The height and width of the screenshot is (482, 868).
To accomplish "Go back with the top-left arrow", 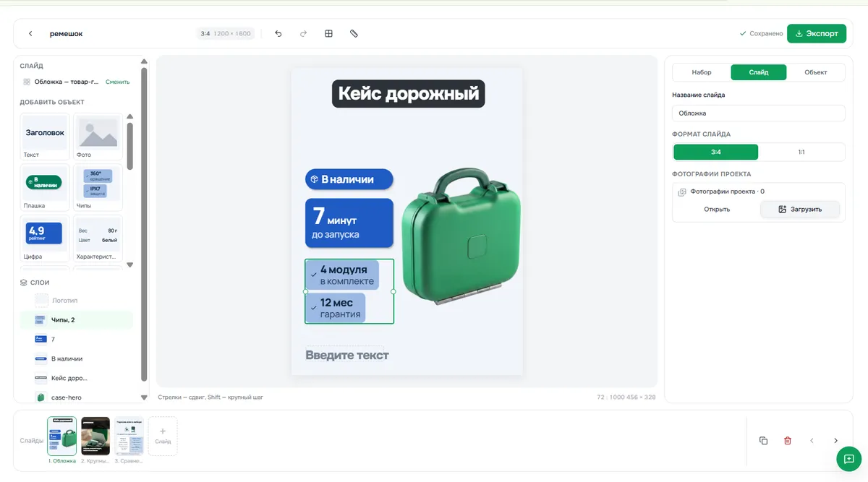I will pos(30,33).
